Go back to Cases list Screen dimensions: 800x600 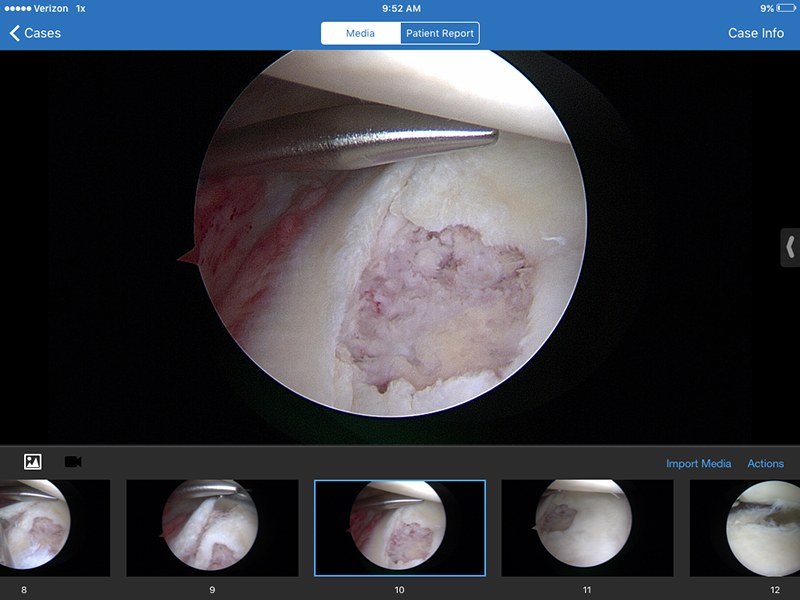coord(35,33)
